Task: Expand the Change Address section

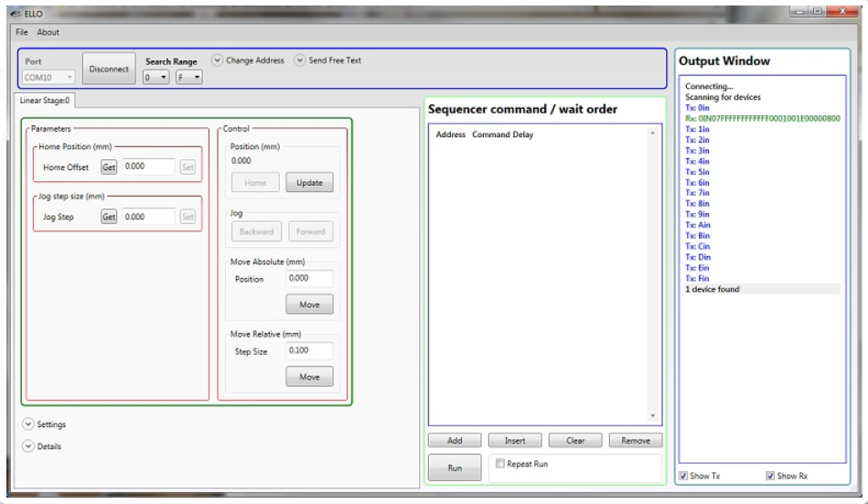Action: coord(218,60)
